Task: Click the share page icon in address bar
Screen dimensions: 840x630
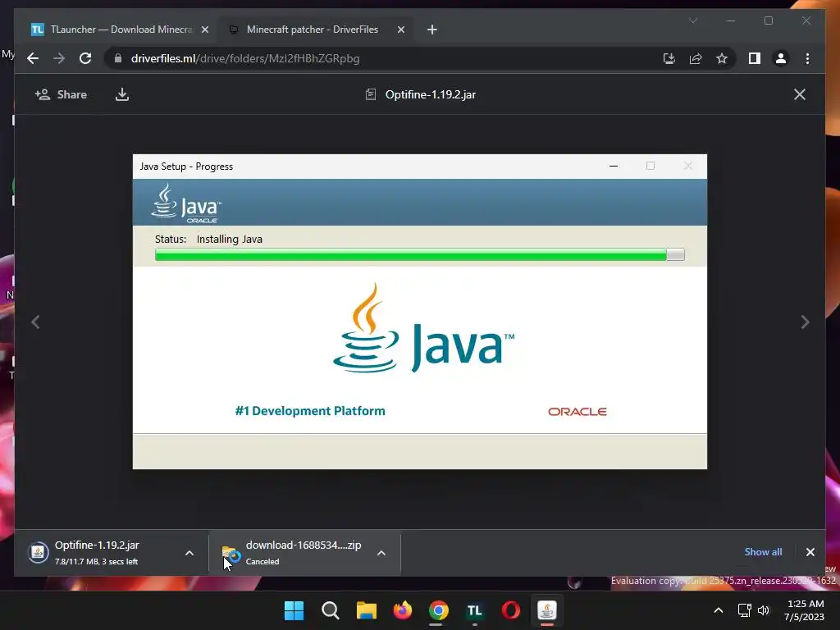Action: point(696,58)
